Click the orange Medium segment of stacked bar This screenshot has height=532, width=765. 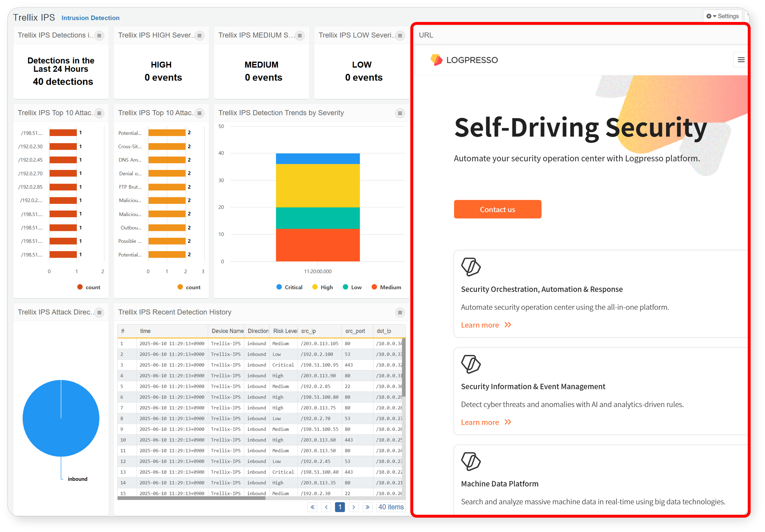318,245
